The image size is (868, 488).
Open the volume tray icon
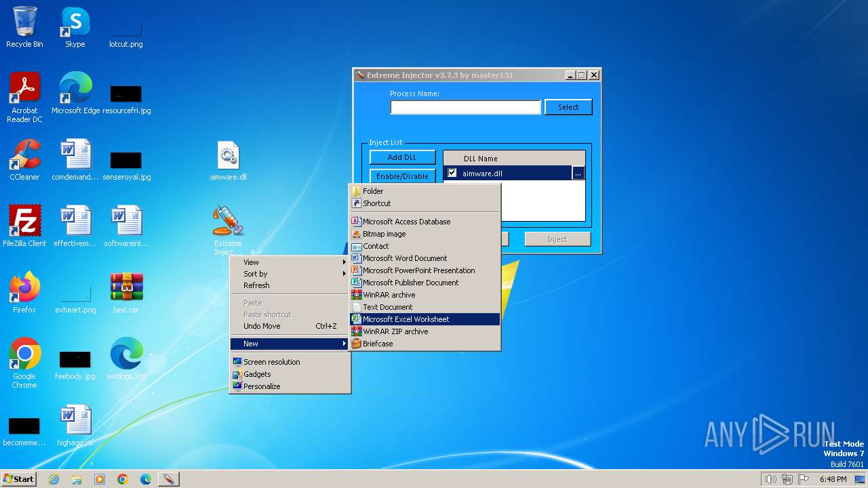[771, 479]
